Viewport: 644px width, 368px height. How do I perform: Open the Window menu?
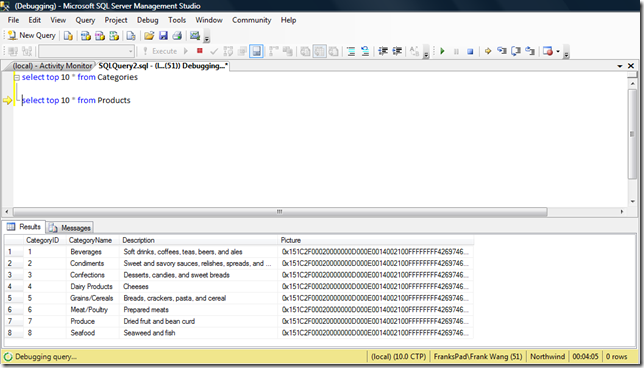coord(209,20)
